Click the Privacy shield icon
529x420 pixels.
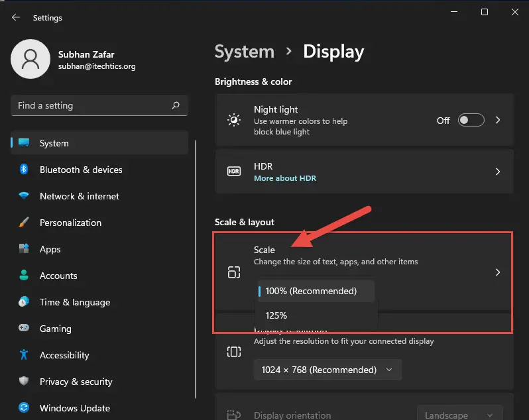point(24,381)
